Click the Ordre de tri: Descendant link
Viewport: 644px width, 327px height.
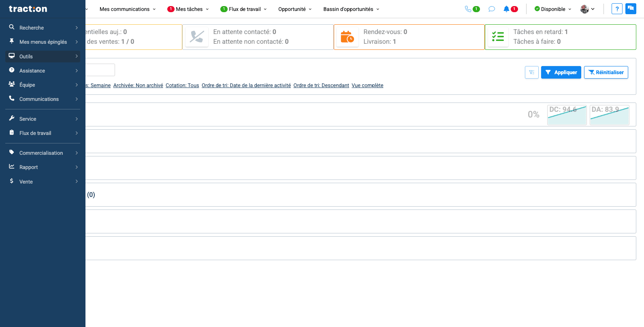coord(321,85)
